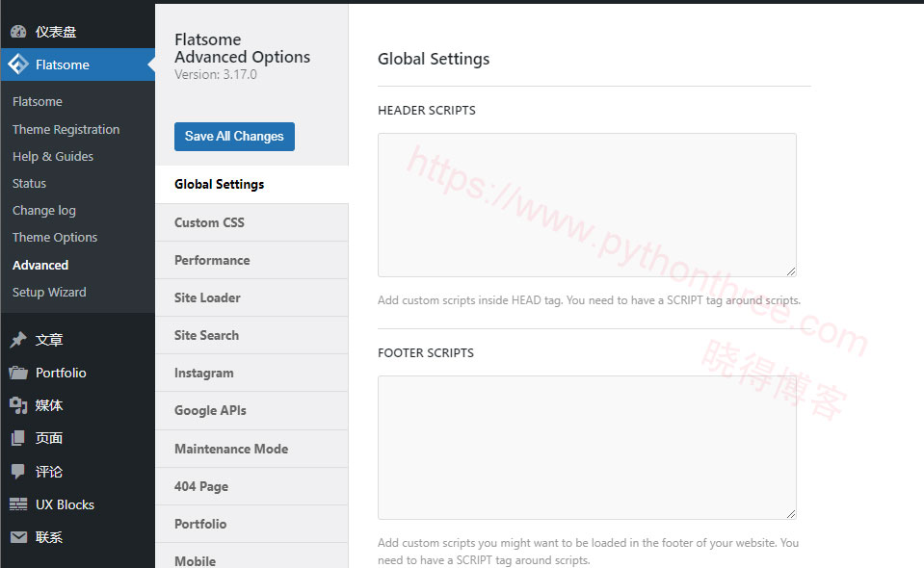The width and height of the screenshot is (924, 568).
Task: Switch to the Performance tab
Action: pos(251,260)
